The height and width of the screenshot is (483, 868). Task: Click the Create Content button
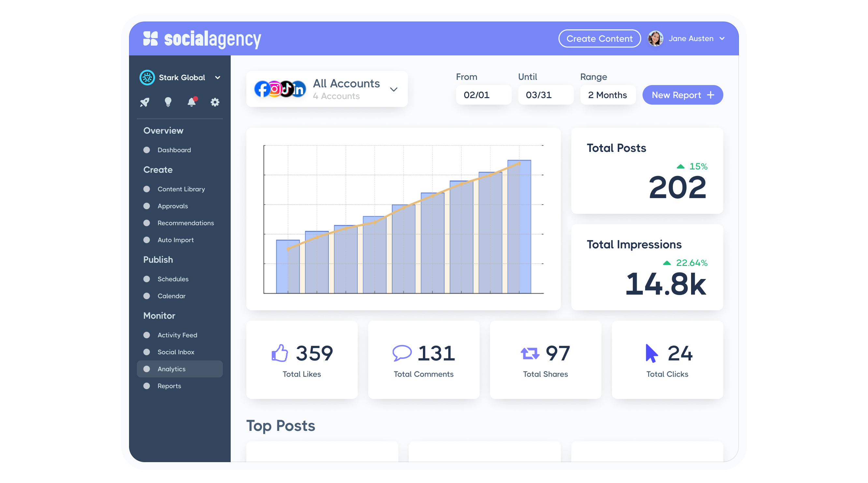[x=600, y=38]
